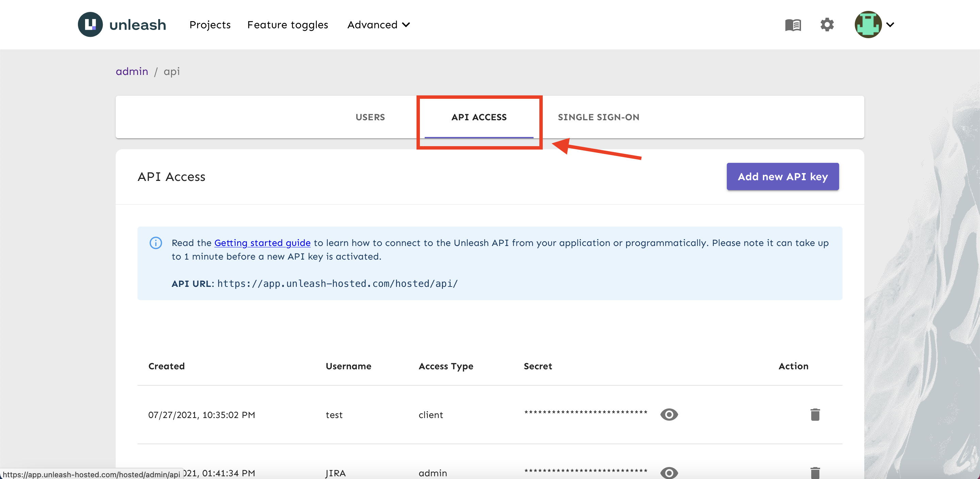The height and width of the screenshot is (479, 980).
Task: Open Feature toggles page
Action: click(x=287, y=25)
